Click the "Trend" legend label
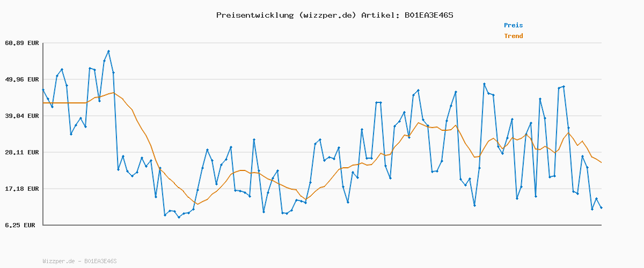This screenshot has width=644, height=268. click(513, 36)
